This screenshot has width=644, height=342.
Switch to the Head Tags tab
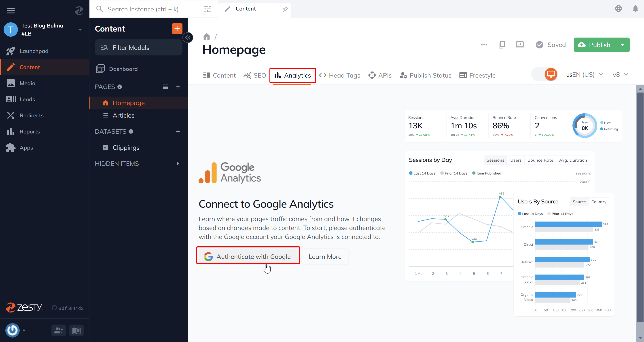click(x=340, y=75)
